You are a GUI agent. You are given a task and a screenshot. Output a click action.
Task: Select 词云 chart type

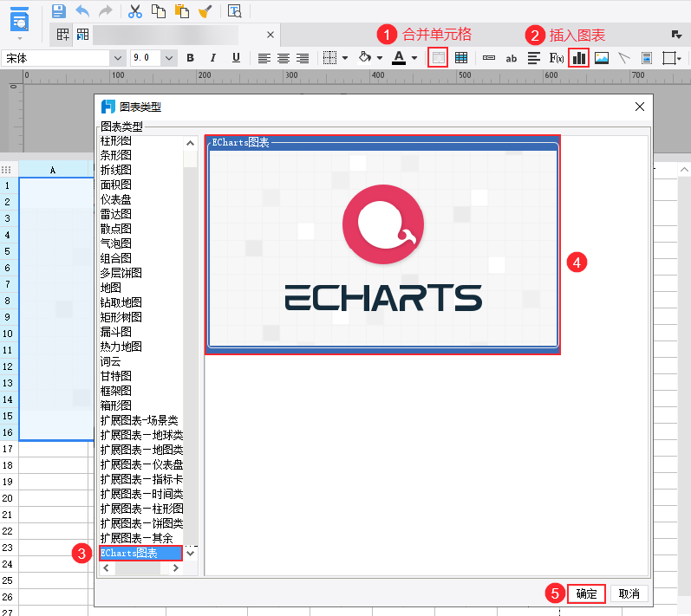pyautogui.click(x=111, y=361)
